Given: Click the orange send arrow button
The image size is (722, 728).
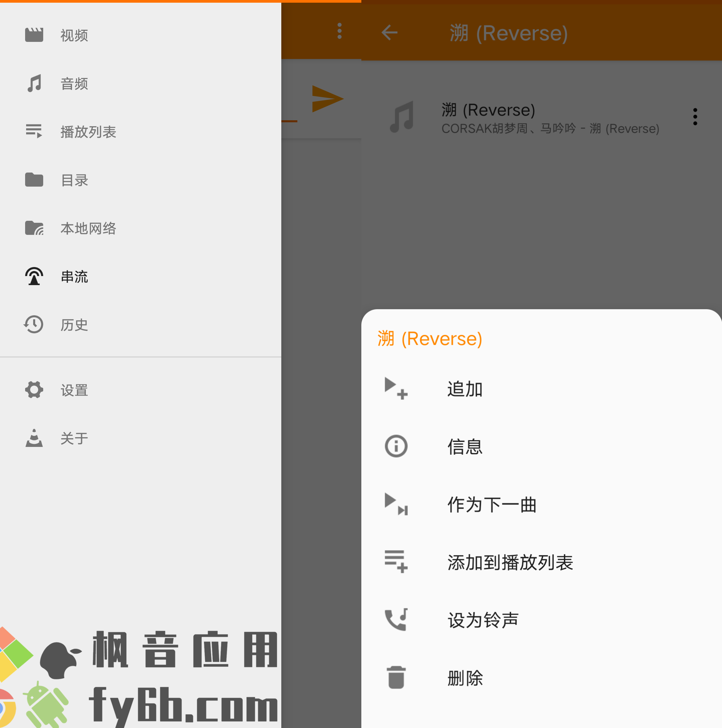Looking at the screenshot, I should 328,99.
